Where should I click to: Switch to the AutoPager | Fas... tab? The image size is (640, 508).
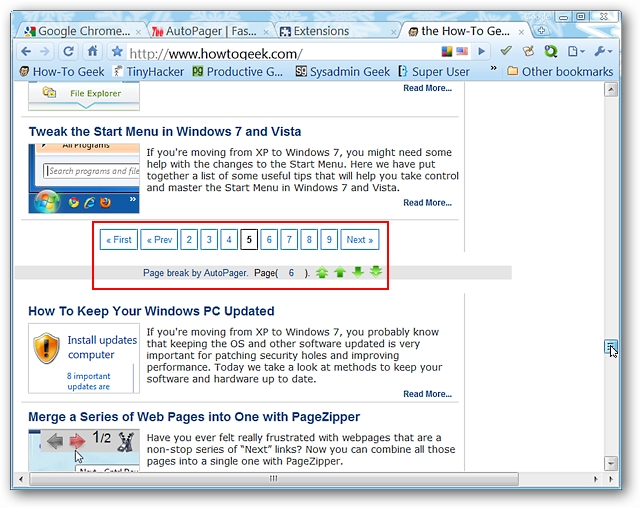(206, 31)
